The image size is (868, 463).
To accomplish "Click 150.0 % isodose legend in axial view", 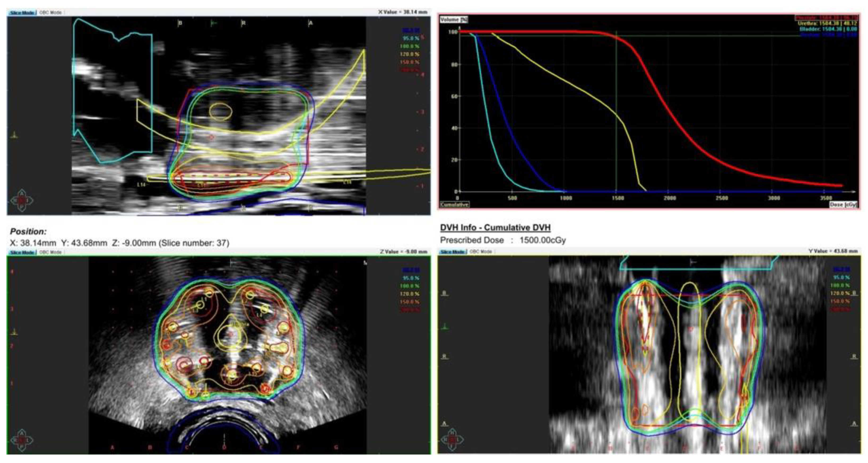I will tap(409, 302).
